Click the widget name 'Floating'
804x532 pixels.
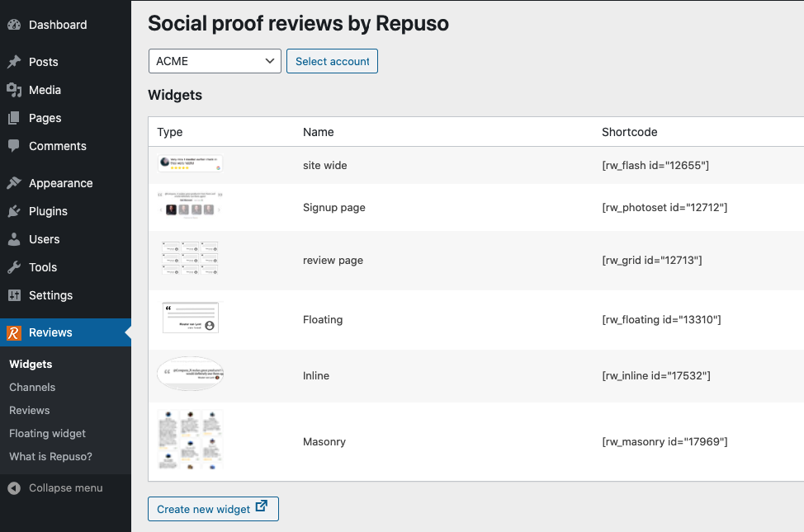tap(323, 320)
